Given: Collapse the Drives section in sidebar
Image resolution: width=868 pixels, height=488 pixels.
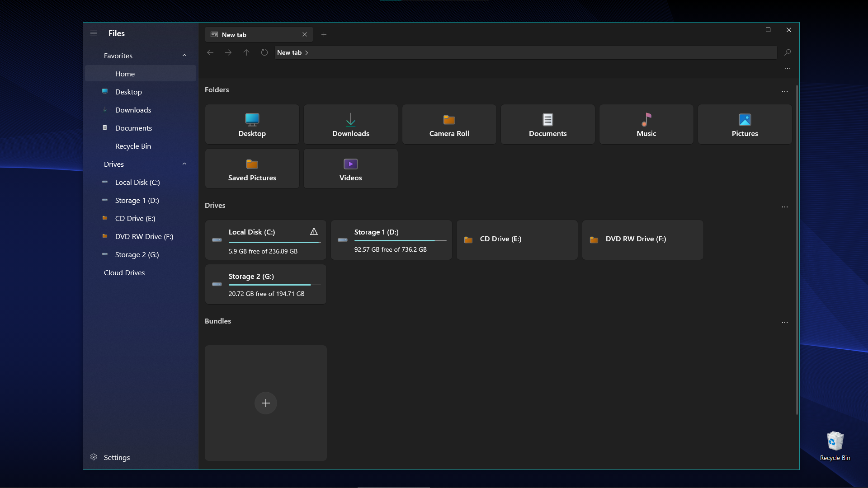Looking at the screenshot, I should click(x=184, y=164).
